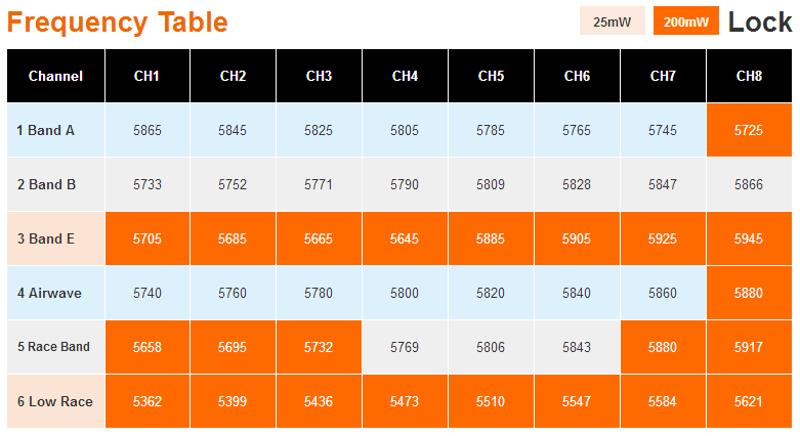Click the 5945 cell in Band E

point(749,239)
